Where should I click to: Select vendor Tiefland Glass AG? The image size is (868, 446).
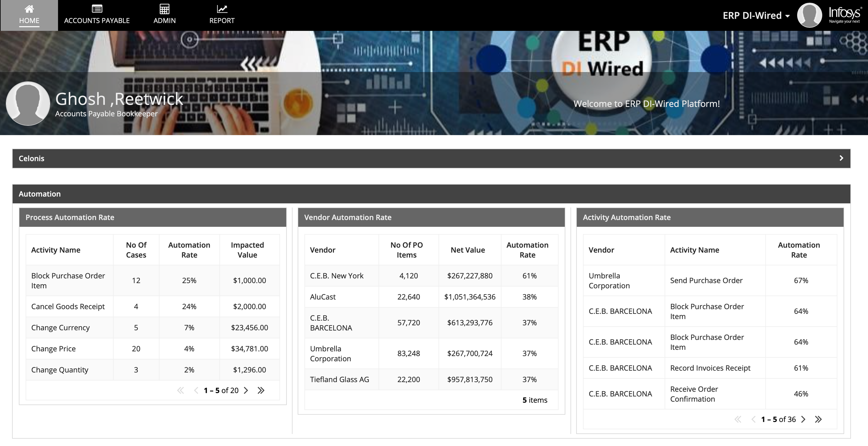(339, 379)
